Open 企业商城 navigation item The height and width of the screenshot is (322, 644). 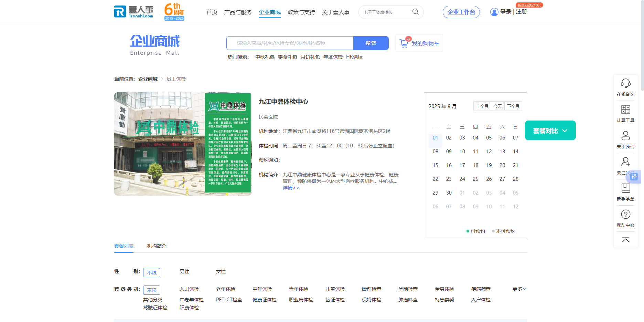(x=270, y=12)
